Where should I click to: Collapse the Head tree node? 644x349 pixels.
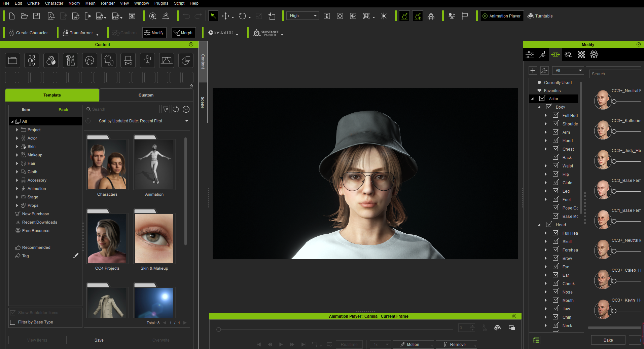point(539,225)
